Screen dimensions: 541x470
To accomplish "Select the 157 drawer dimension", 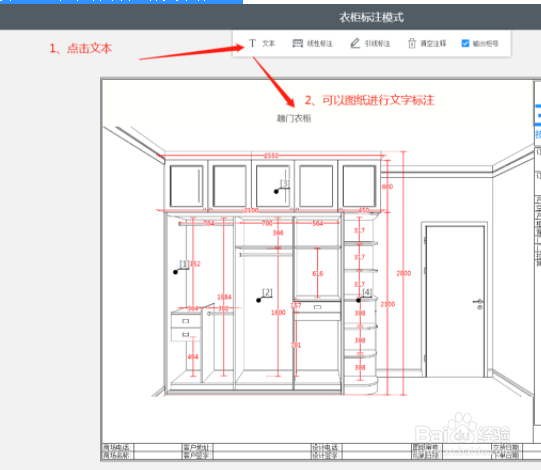I will coord(296,305).
